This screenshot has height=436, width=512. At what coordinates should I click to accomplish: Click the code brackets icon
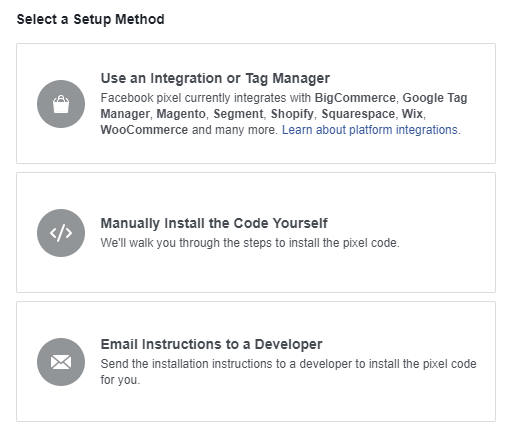[x=61, y=233]
